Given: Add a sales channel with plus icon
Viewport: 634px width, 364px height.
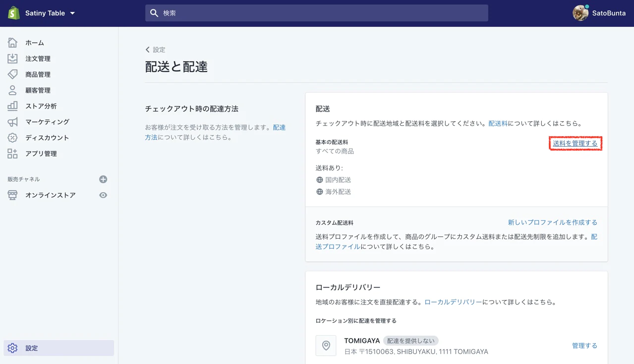Looking at the screenshot, I should pyautogui.click(x=103, y=179).
